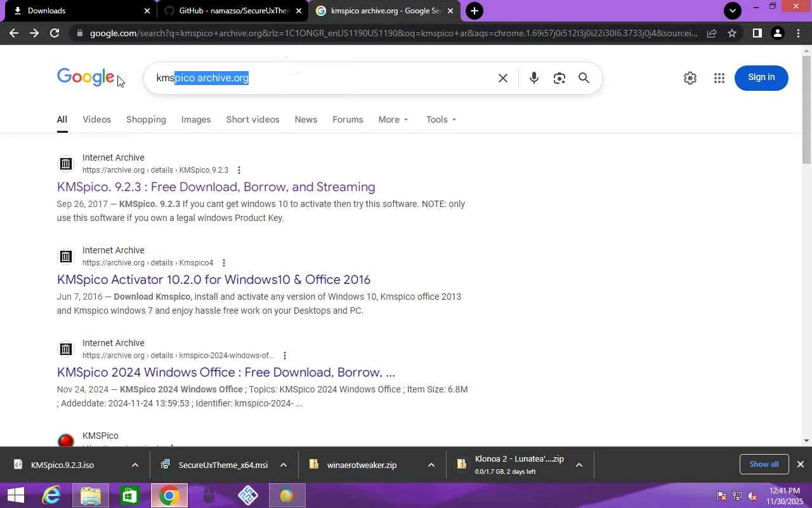
Task: Select the All results filter
Action: (x=62, y=119)
